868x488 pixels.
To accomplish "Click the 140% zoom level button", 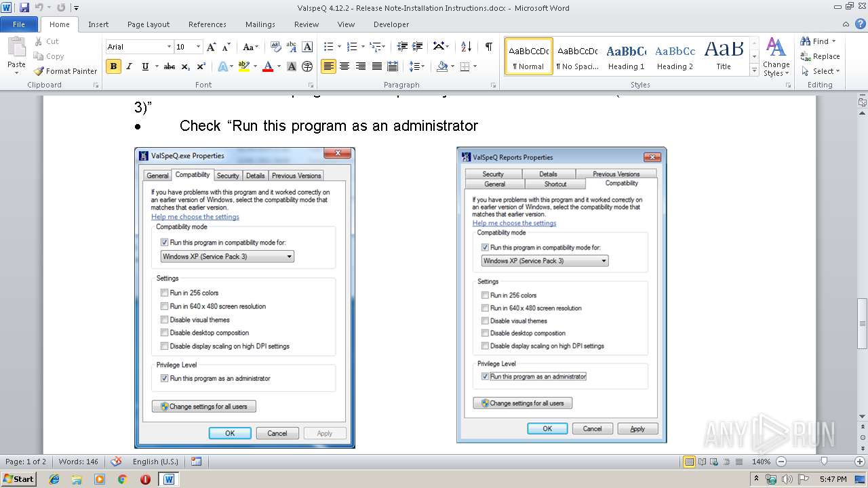I will click(x=761, y=462).
